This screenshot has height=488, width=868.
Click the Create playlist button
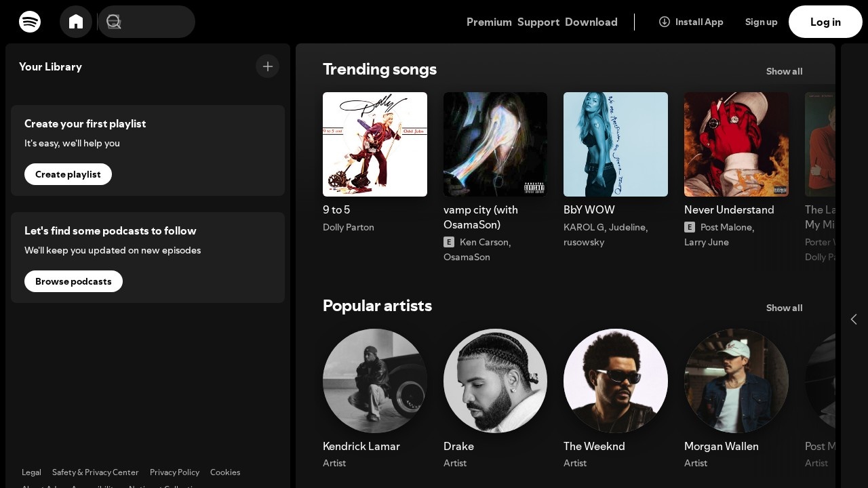pyautogui.click(x=68, y=174)
